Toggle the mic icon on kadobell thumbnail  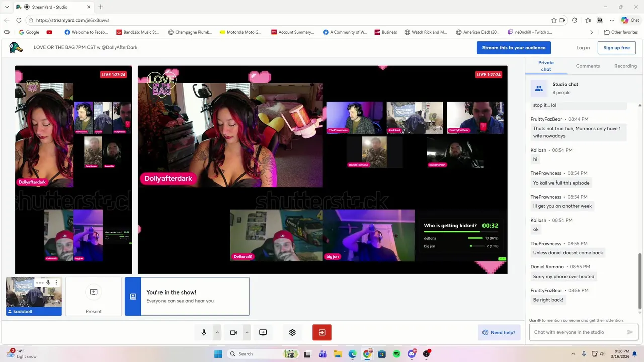pos(48,283)
